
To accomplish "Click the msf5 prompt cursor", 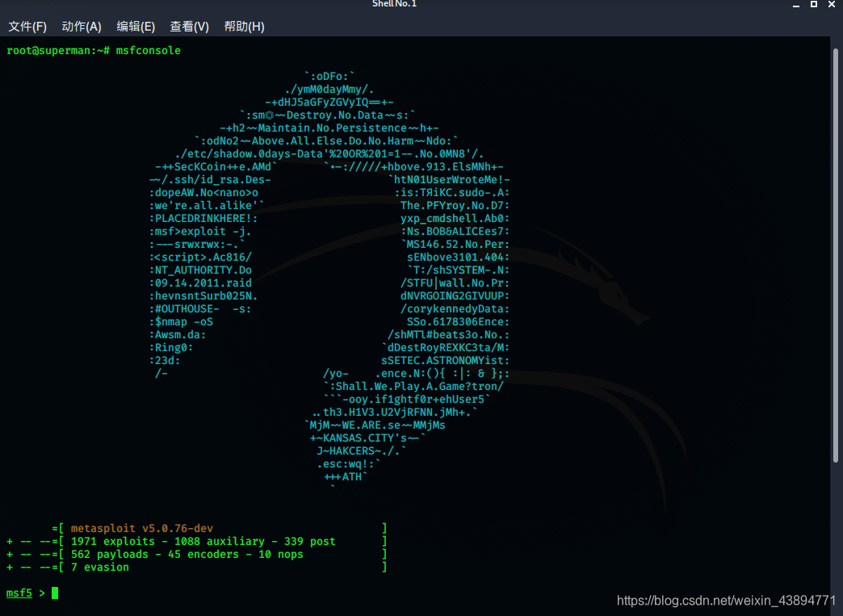I will click(55, 593).
